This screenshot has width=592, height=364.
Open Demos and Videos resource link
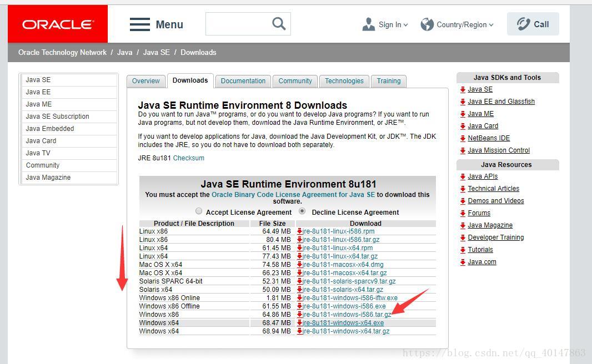[x=496, y=201]
